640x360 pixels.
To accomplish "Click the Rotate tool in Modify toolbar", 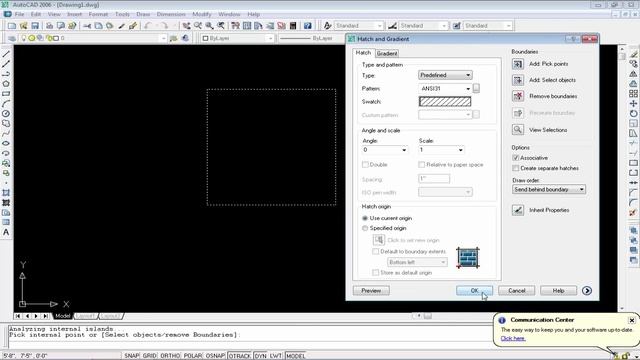I will [633, 113].
